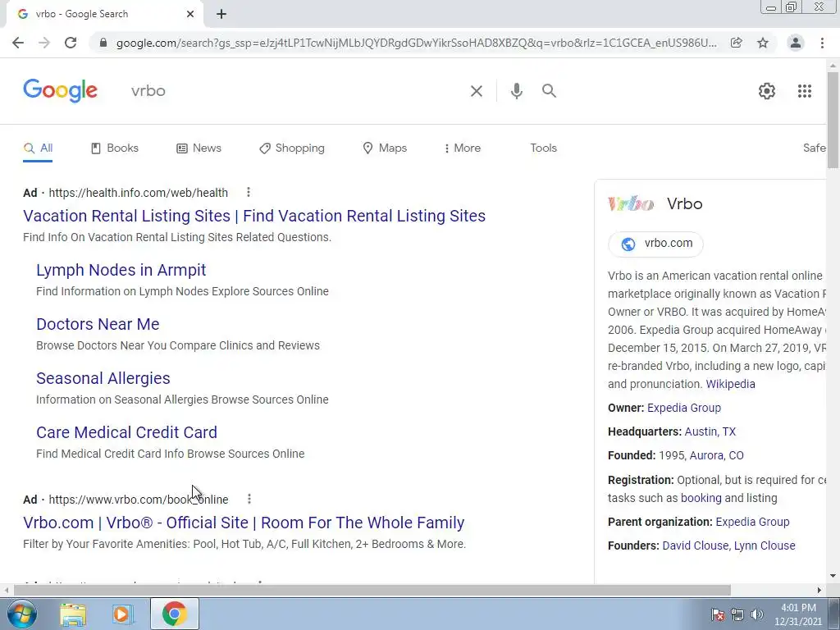The height and width of the screenshot is (630, 840).
Task: Bookmark this page with the star icon
Action: click(x=763, y=43)
